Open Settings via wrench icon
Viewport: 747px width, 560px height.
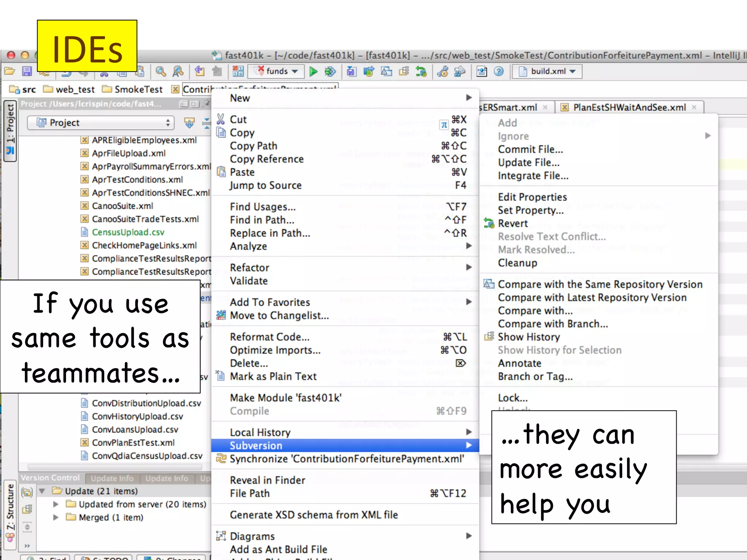[x=443, y=71]
